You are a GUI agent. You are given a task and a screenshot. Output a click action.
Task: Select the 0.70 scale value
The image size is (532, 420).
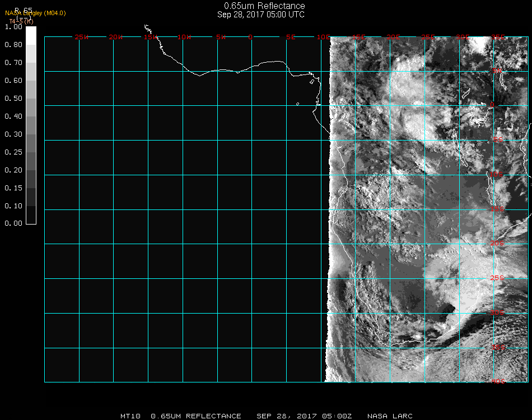point(13,63)
